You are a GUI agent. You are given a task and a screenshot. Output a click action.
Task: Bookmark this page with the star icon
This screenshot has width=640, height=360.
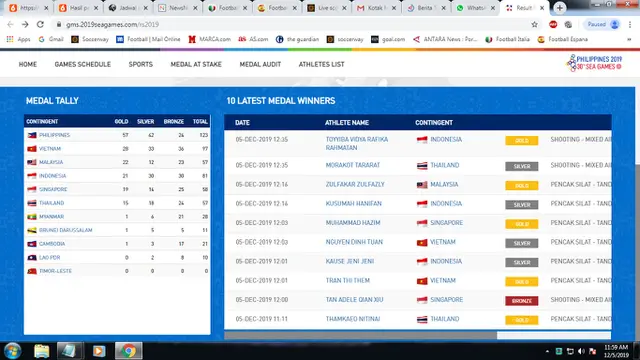pos(534,24)
